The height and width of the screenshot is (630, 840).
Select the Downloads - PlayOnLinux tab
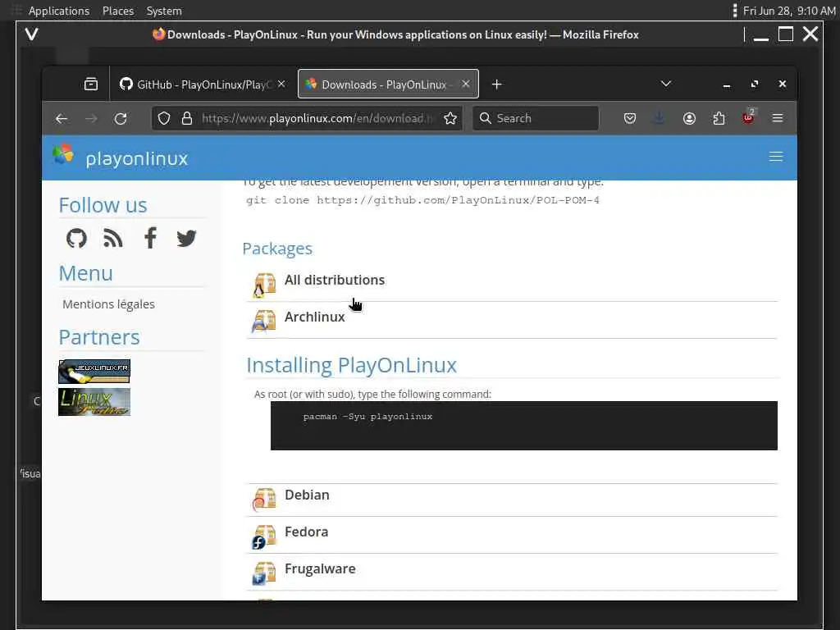click(388, 84)
